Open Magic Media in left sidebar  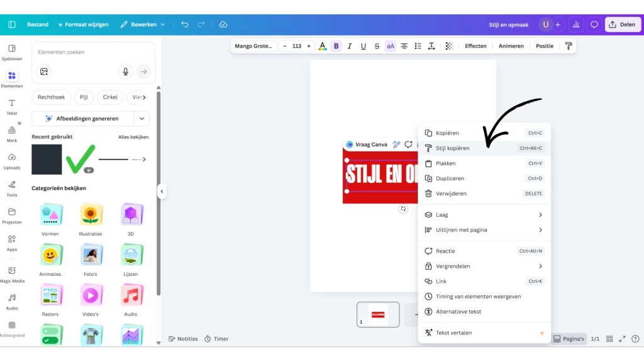click(12, 274)
